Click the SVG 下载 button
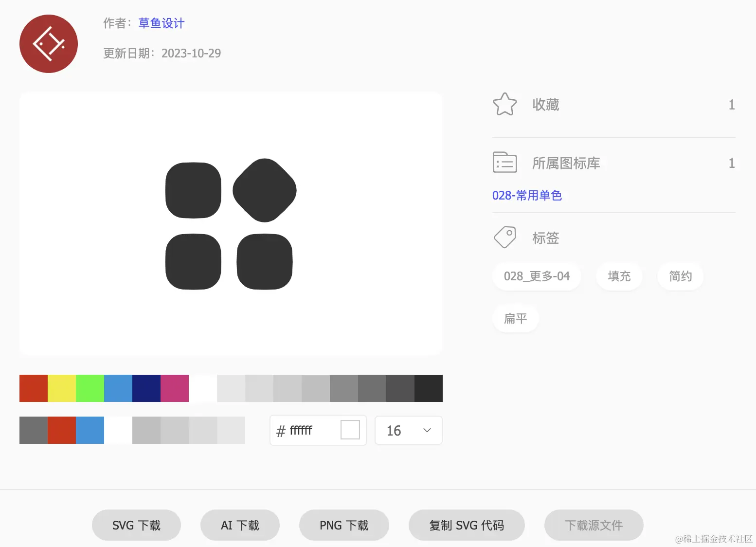Viewport: 756px width, 547px height. click(136, 525)
